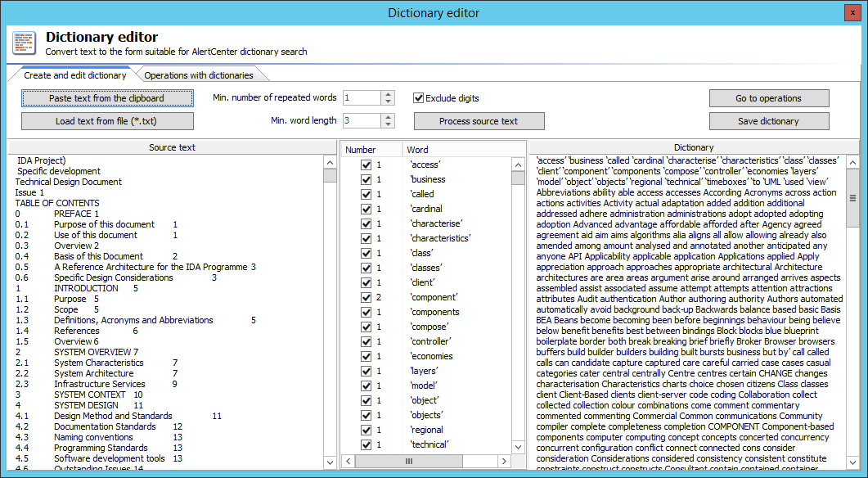Toggle the Exclude digits checkbox

419,98
